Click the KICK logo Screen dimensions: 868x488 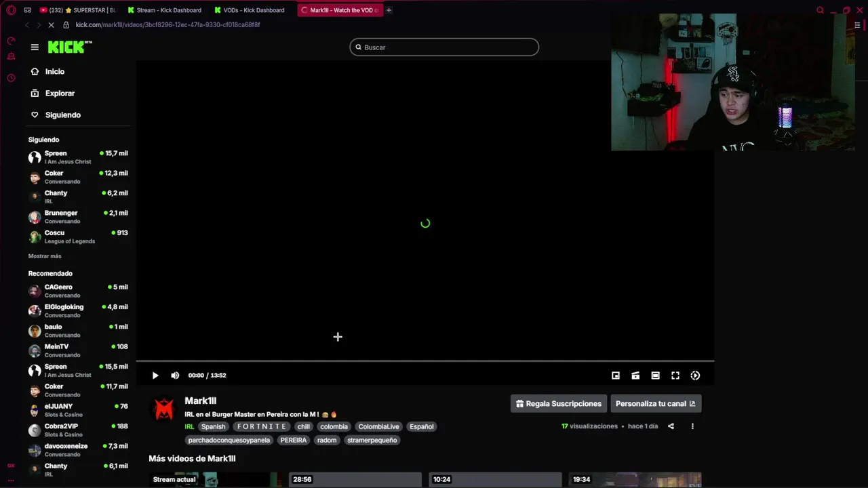tap(70, 47)
